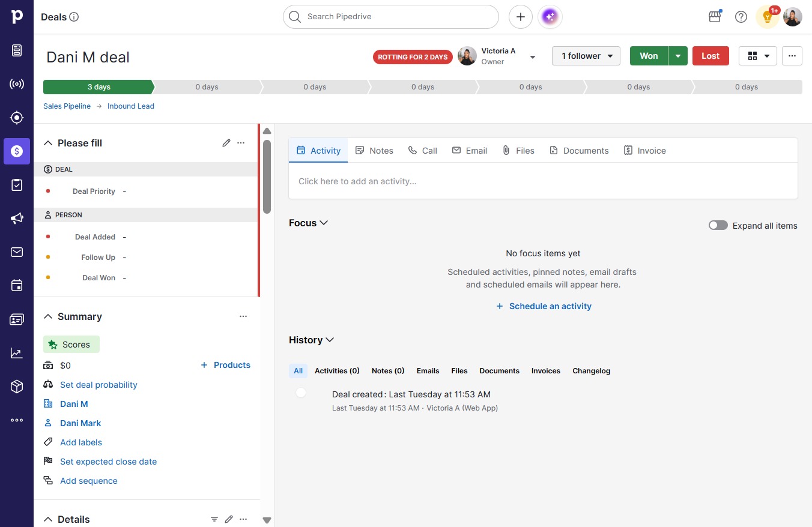
Task: Switch to the Files tab
Action: pos(518,151)
